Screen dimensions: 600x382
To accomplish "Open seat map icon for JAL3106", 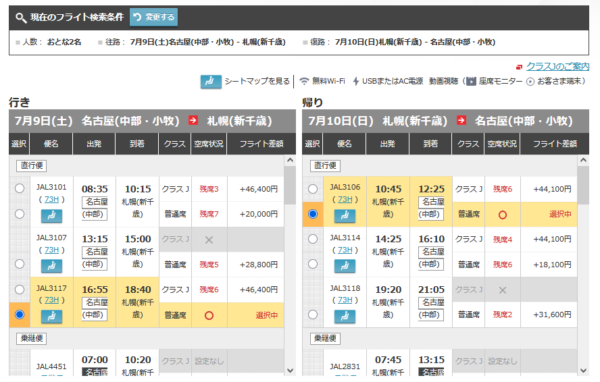I will 345,215.
